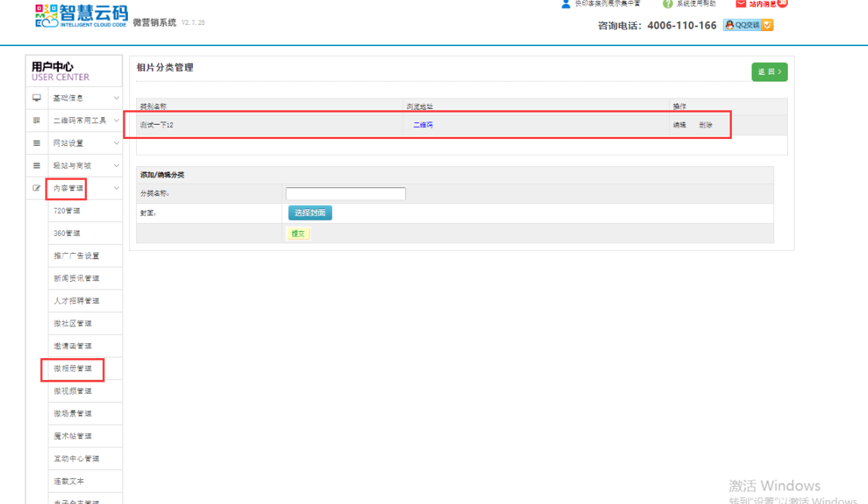Open the red site messages envelope icon

point(741,4)
